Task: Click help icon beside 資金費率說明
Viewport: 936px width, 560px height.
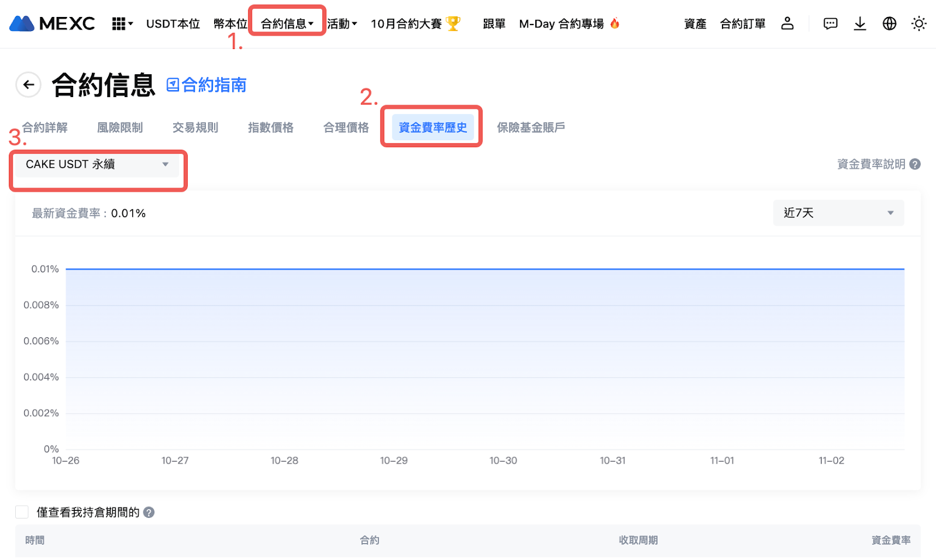Action: click(x=915, y=164)
